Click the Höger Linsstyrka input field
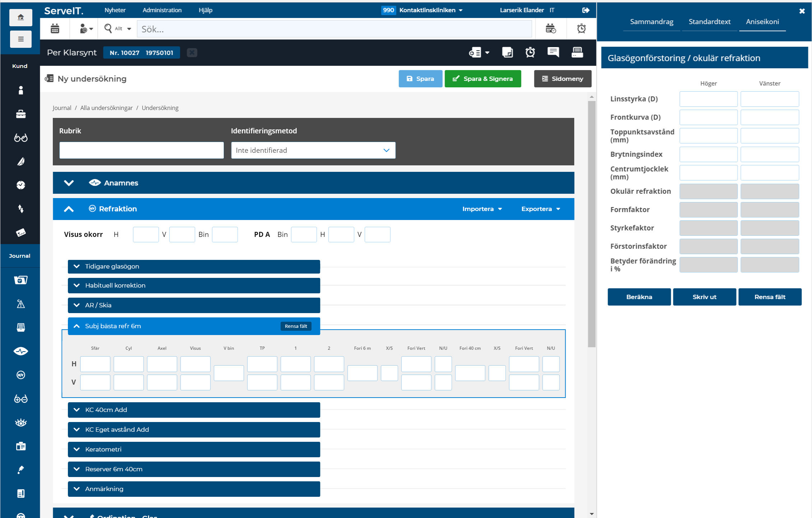Viewport: 812px width, 518px height. (x=708, y=99)
